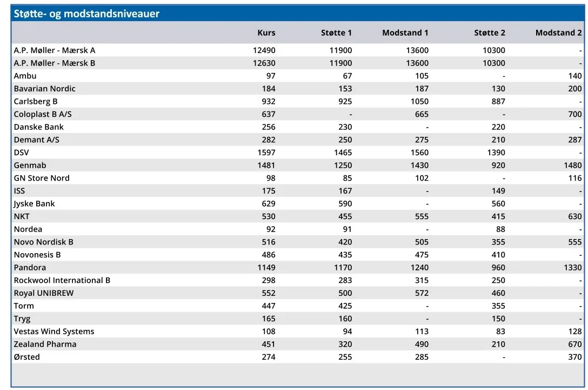
Task: Select the Novo Nordisk B row
Action: pos(44,242)
